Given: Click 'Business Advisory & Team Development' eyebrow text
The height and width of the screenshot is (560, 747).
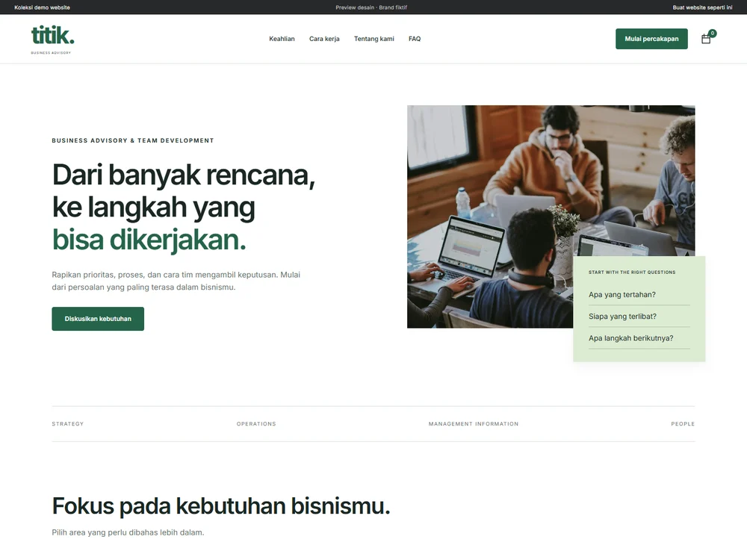Looking at the screenshot, I should click(133, 140).
